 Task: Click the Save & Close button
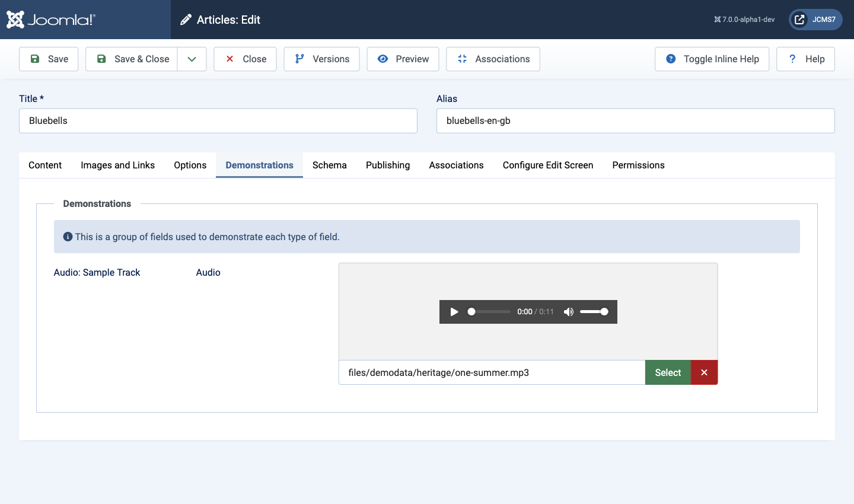pyautogui.click(x=132, y=59)
